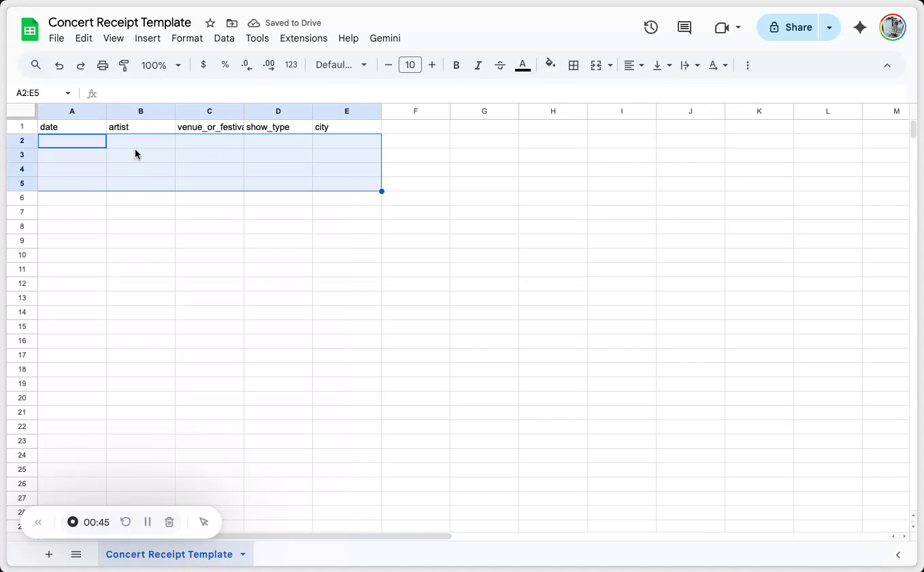Open the zoom 100% dropdown
This screenshot has width=924, height=572.
click(161, 65)
